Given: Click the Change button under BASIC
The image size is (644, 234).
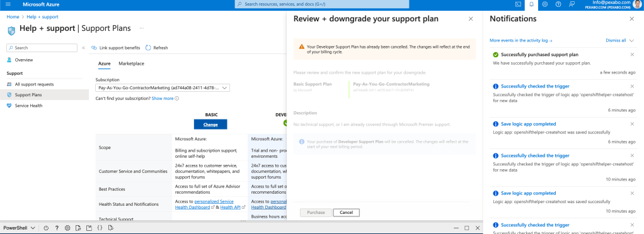Looking at the screenshot, I should [210, 125].
